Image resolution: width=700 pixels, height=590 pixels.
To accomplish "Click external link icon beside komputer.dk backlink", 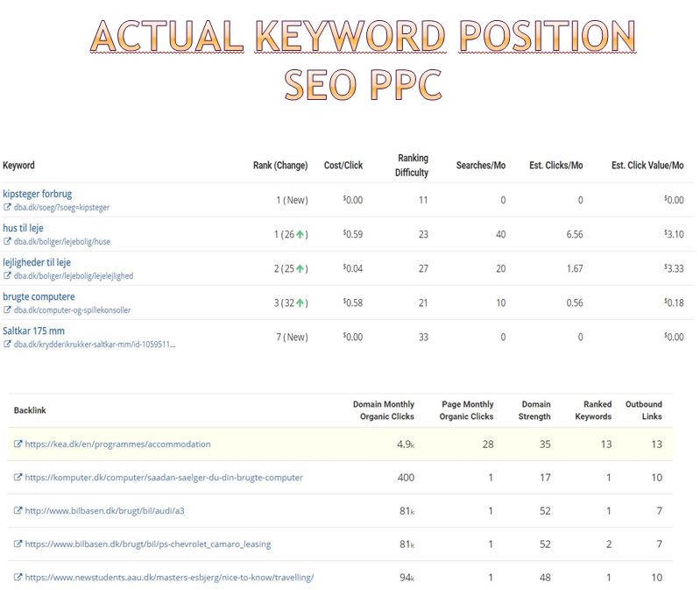I will (x=18, y=478).
